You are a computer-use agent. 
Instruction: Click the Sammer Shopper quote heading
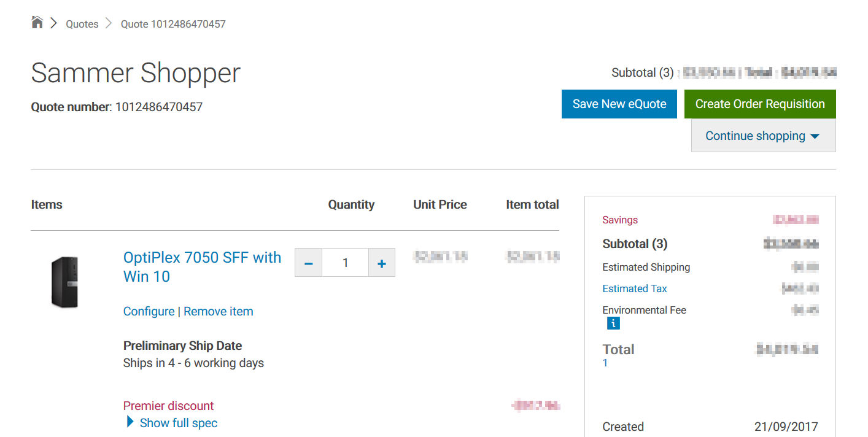point(136,73)
